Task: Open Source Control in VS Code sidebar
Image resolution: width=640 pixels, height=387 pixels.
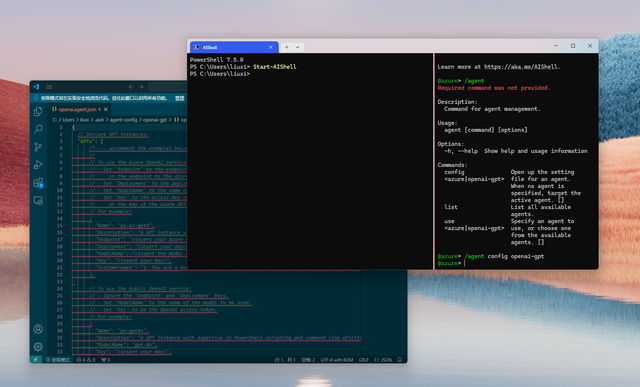Action: [38, 147]
